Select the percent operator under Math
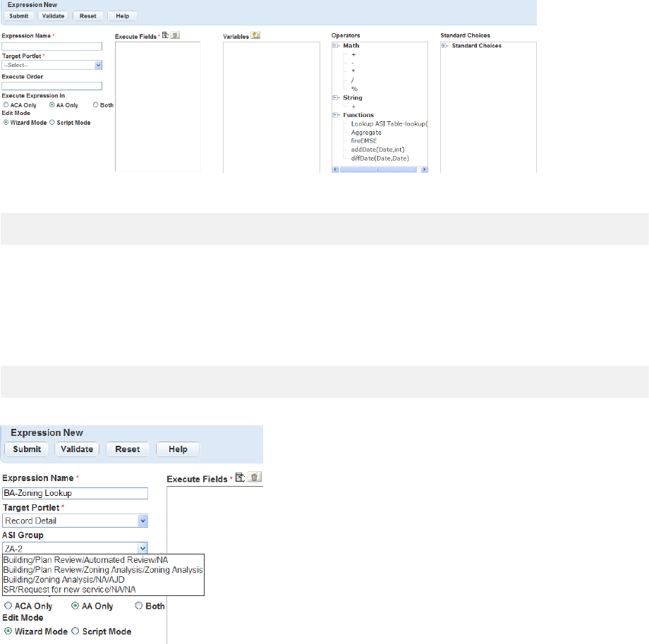This screenshot has width=649, height=644. pyautogui.click(x=354, y=89)
